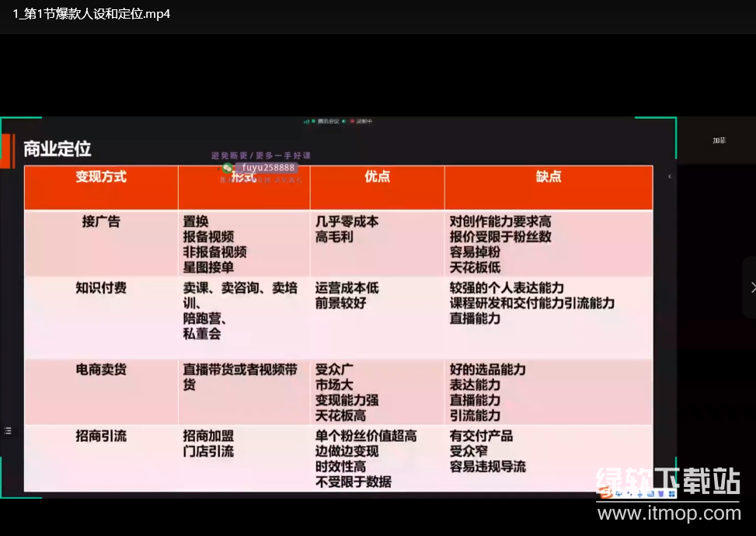Viewport: 756px width, 536px height.
Task: Click the 缺点 column header
Action: click(x=549, y=176)
